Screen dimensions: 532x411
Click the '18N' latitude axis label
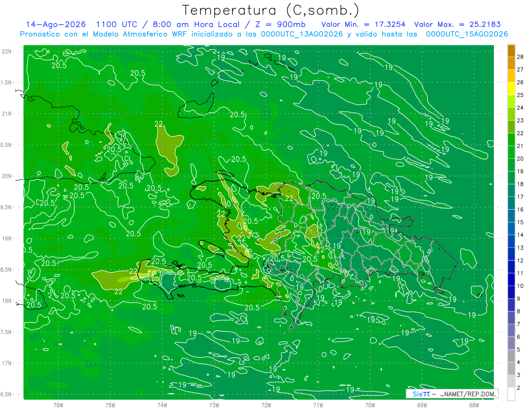(x=7, y=301)
